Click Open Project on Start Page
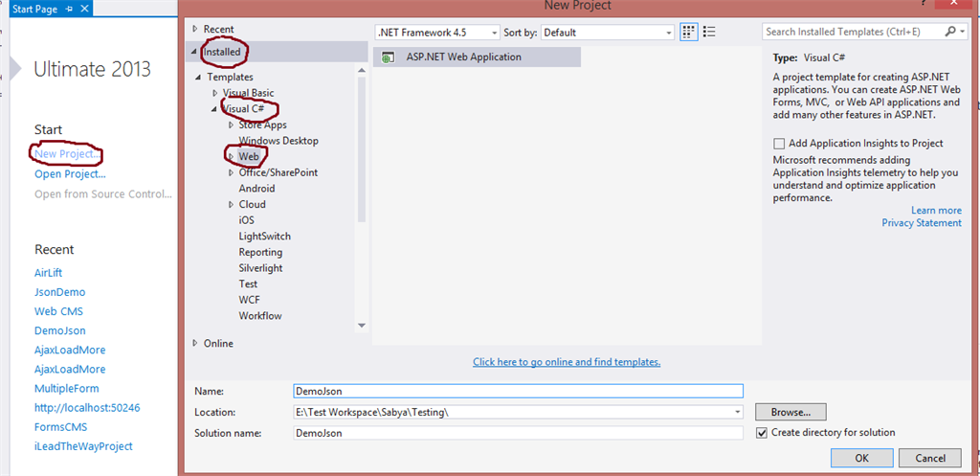The image size is (980, 476). (x=70, y=174)
